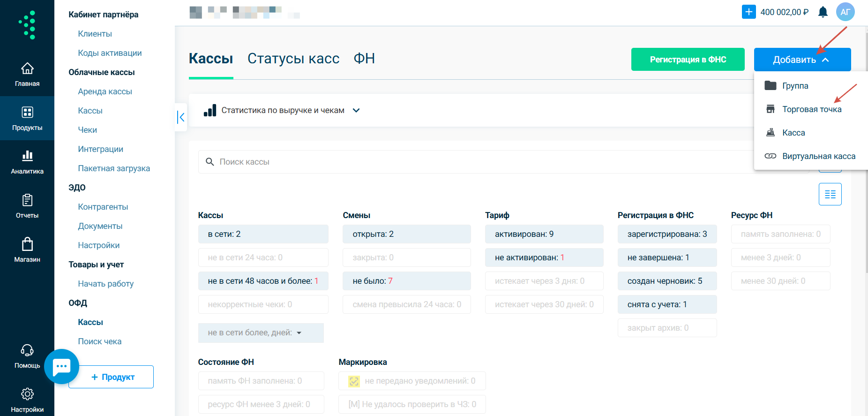Image resolution: width=868 pixels, height=416 pixels.
Task: Switch to list view layout icon
Action: click(830, 194)
